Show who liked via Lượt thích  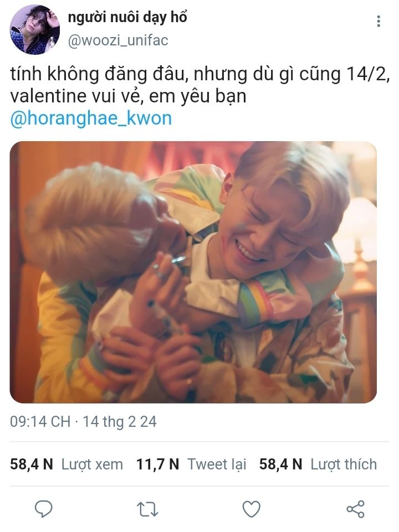344,464
